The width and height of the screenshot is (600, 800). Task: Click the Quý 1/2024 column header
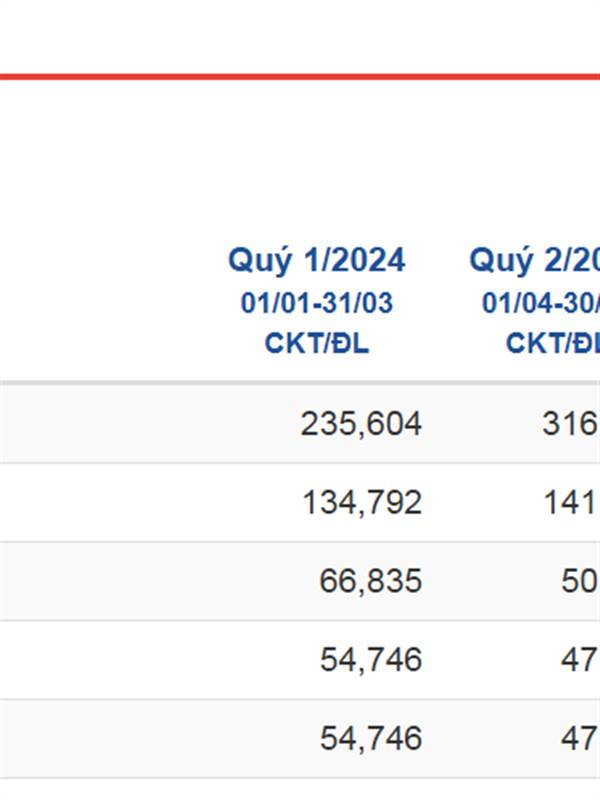(316, 261)
